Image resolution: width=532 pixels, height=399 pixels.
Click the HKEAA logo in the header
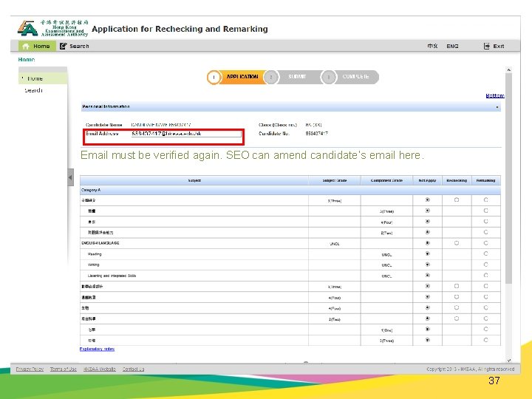52,28
